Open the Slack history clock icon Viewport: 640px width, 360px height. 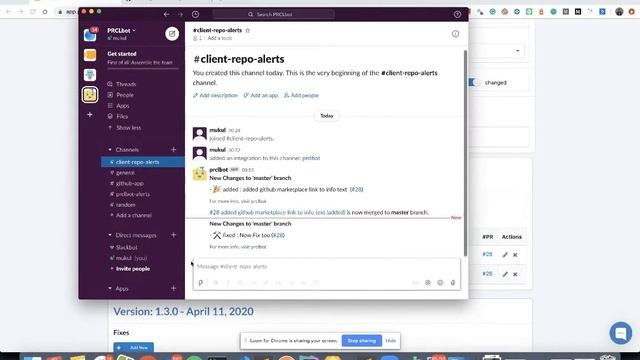196,14
